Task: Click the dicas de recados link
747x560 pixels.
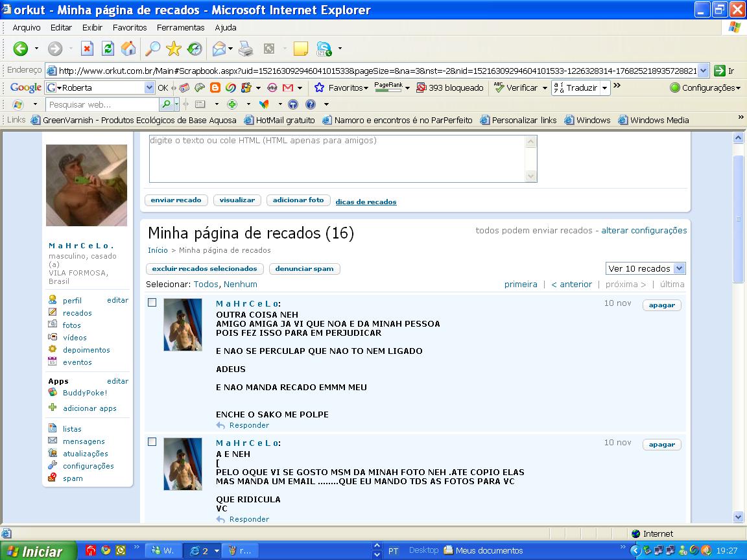Action: pos(366,202)
